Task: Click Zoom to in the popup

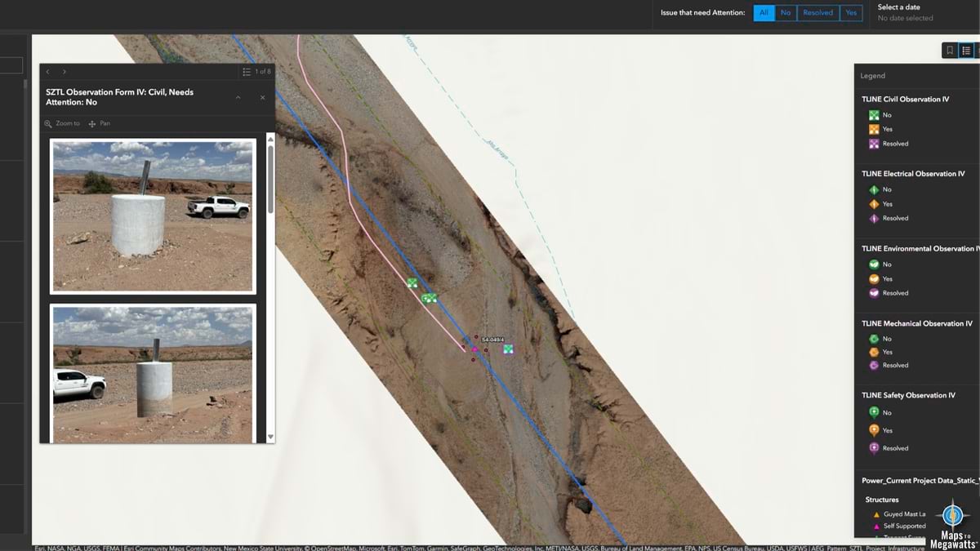Action: (62, 123)
